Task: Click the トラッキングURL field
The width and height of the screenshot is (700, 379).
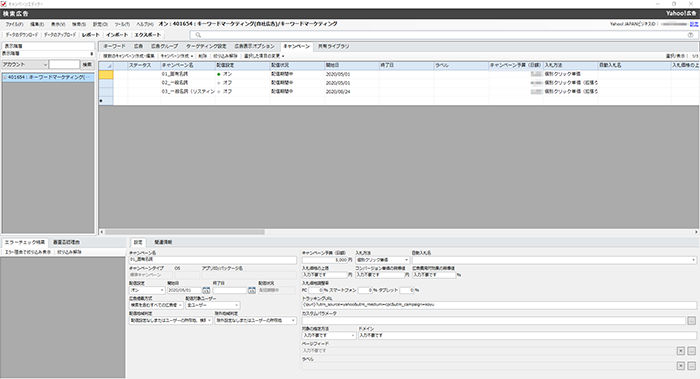Action: (499, 305)
